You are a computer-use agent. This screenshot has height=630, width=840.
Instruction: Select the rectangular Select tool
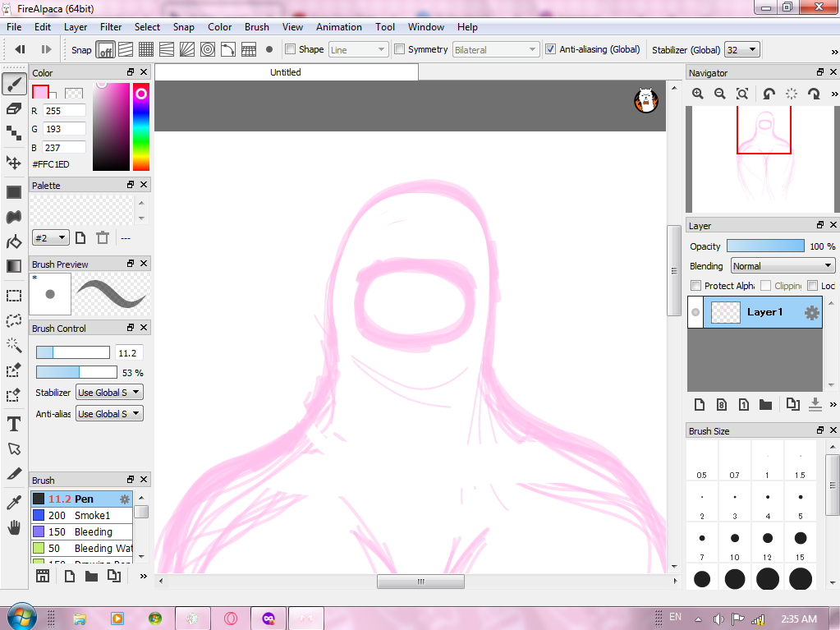pyautogui.click(x=14, y=296)
